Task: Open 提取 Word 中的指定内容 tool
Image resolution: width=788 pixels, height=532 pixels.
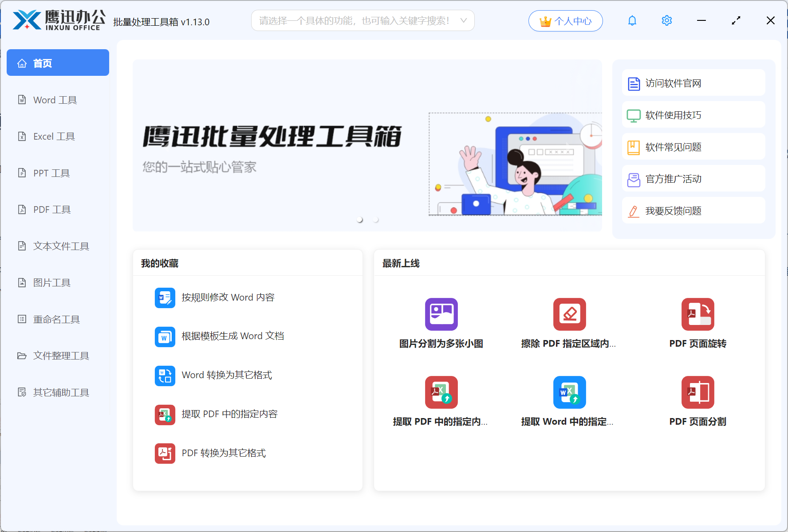Action: pyautogui.click(x=569, y=401)
